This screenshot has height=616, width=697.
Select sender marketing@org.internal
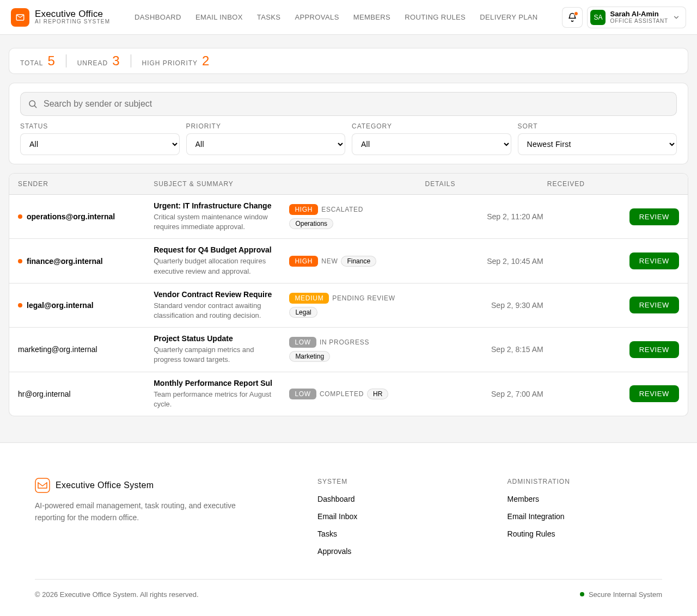click(x=58, y=349)
